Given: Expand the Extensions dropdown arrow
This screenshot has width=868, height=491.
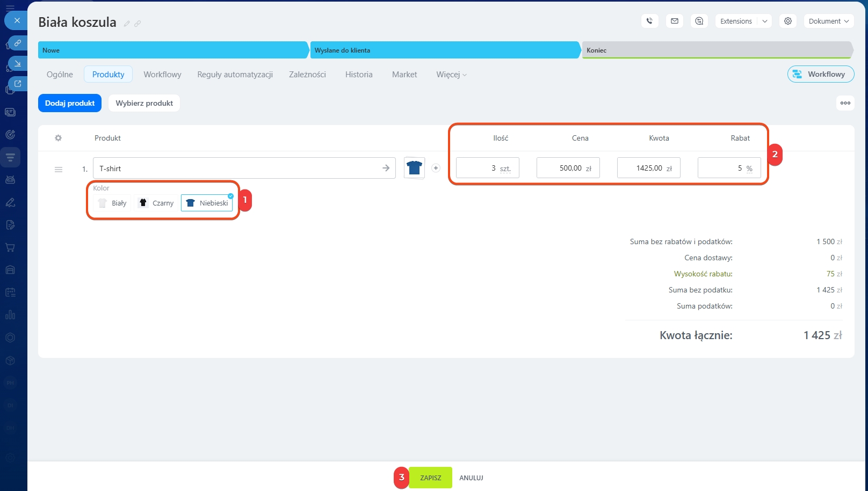Looking at the screenshot, I should [765, 21].
